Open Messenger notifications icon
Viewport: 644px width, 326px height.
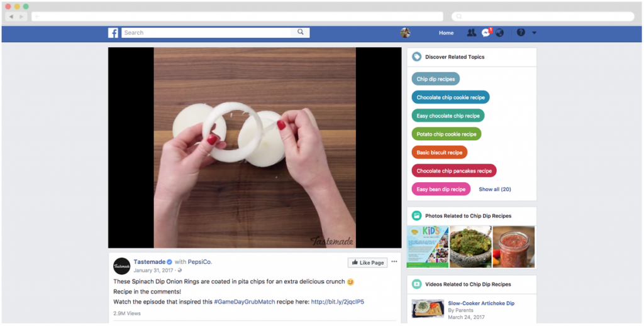click(486, 33)
